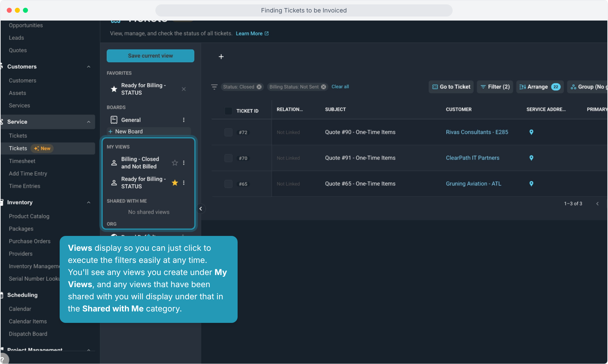
Task: Open Tickets New in the sidebar
Action: [x=48, y=148]
